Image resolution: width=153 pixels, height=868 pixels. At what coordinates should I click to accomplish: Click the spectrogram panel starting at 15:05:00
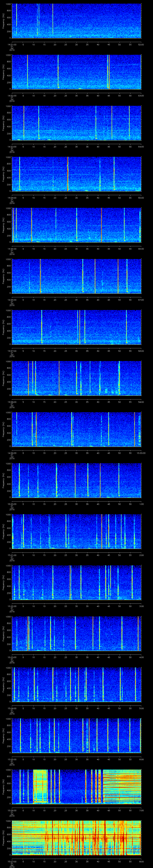77,736
